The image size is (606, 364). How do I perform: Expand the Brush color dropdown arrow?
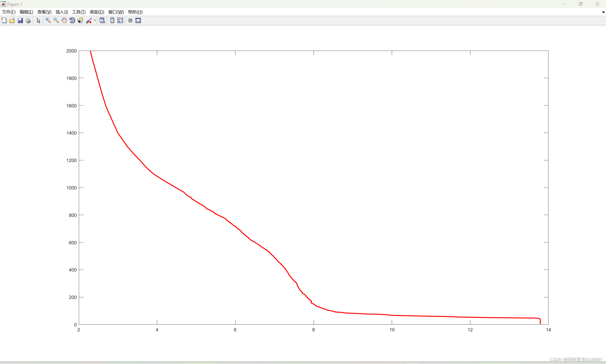tap(95, 21)
